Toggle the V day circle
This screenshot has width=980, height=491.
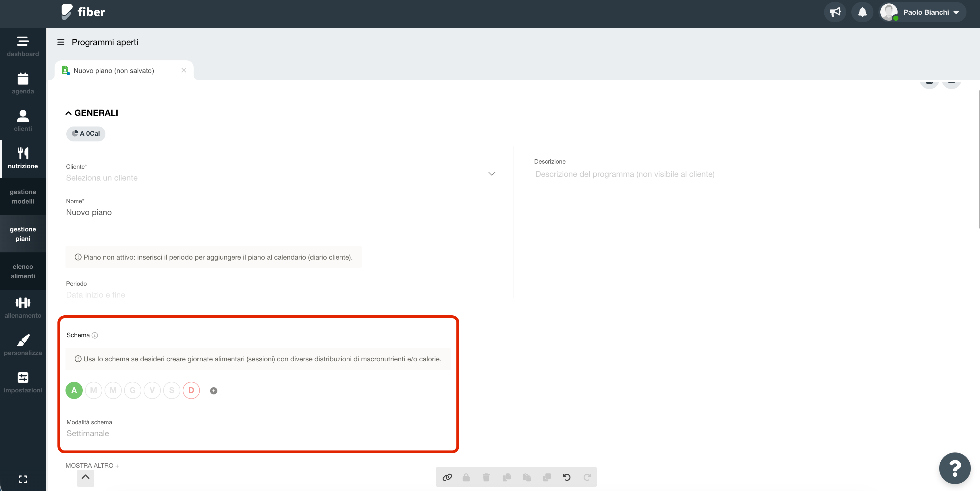(x=152, y=390)
